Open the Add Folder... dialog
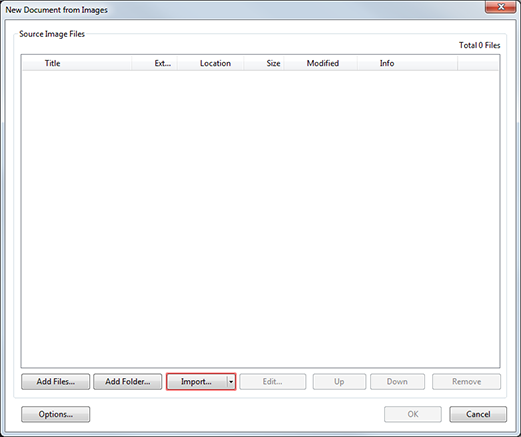 pos(128,381)
